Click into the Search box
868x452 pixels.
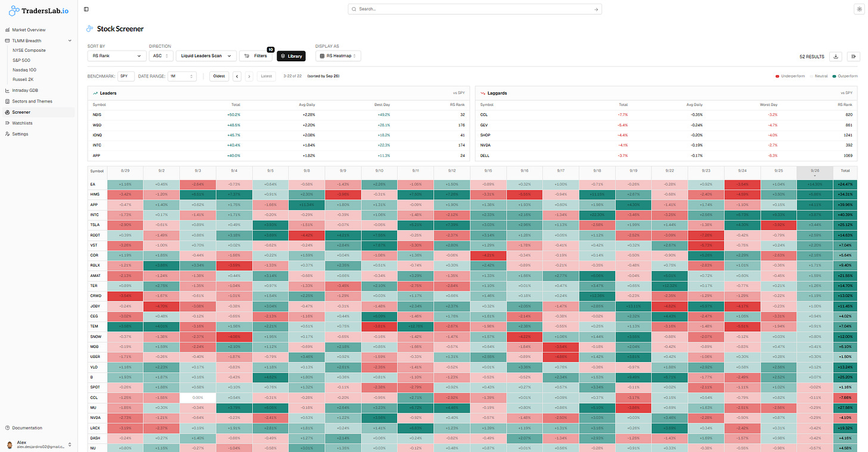coord(475,10)
